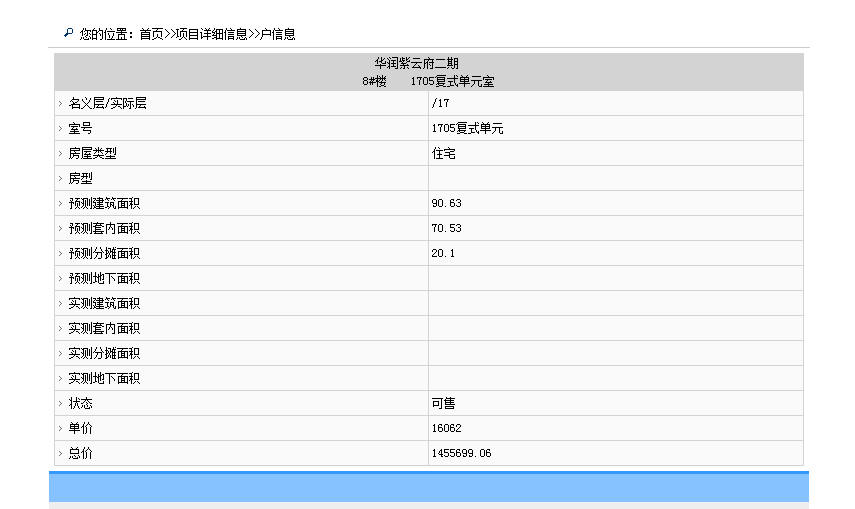Select the 单价 row label
The image size is (855, 509).
pos(80,429)
